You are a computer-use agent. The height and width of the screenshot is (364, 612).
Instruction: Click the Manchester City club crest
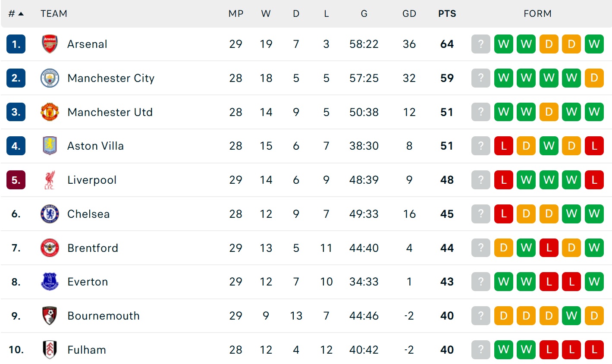point(50,78)
